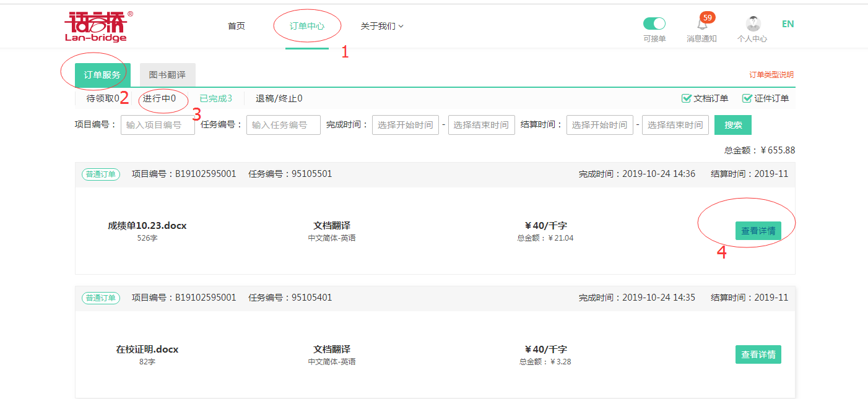
Task: View details for 在校证明.docx order
Action: (x=758, y=354)
